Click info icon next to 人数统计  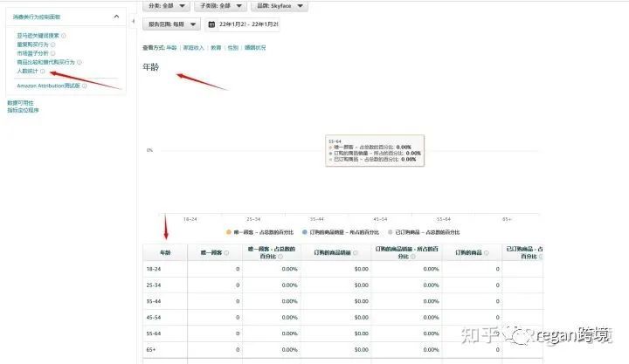pos(43,71)
